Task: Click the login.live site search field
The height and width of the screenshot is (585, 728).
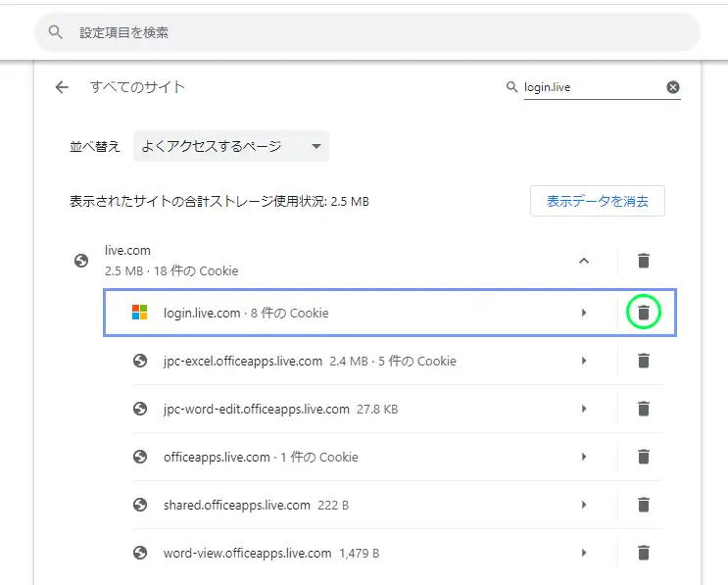Action: (x=594, y=87)
